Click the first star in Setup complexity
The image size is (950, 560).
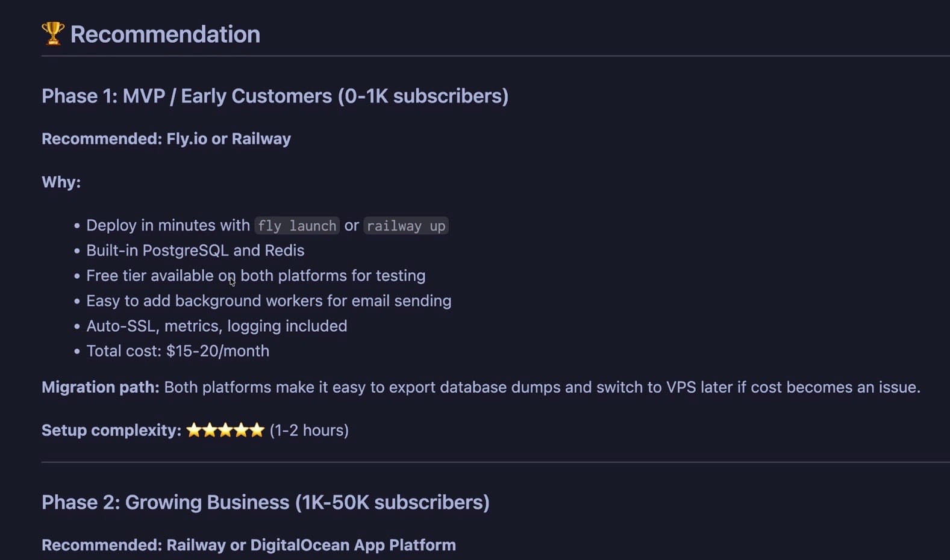tap(194, 430)
